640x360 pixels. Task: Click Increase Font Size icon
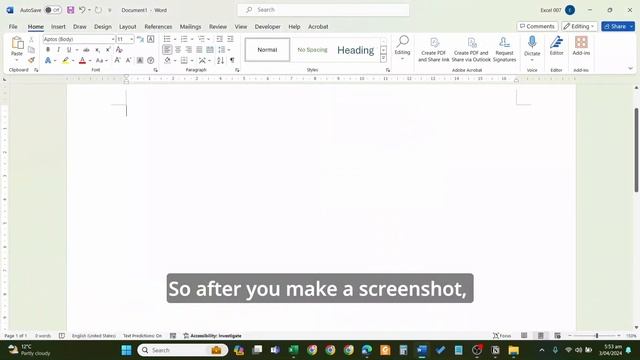[x=118, y=60]
